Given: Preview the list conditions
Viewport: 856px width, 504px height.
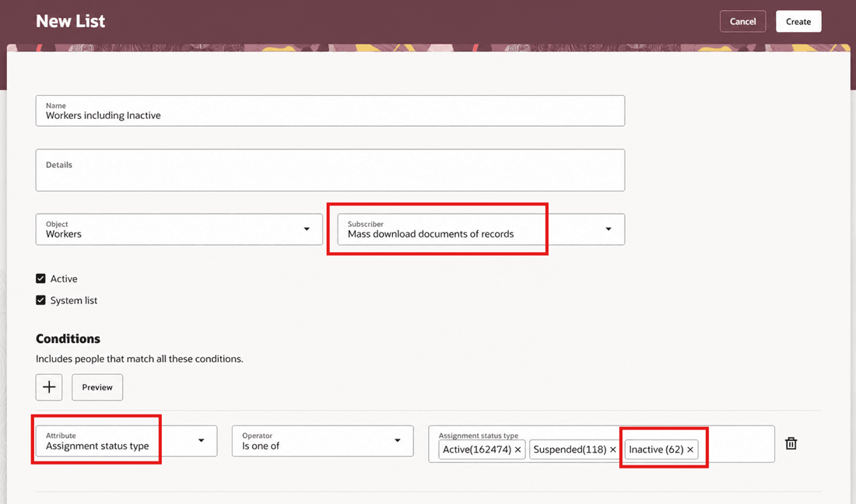Looking at the screenshot, I should [97, 387].
